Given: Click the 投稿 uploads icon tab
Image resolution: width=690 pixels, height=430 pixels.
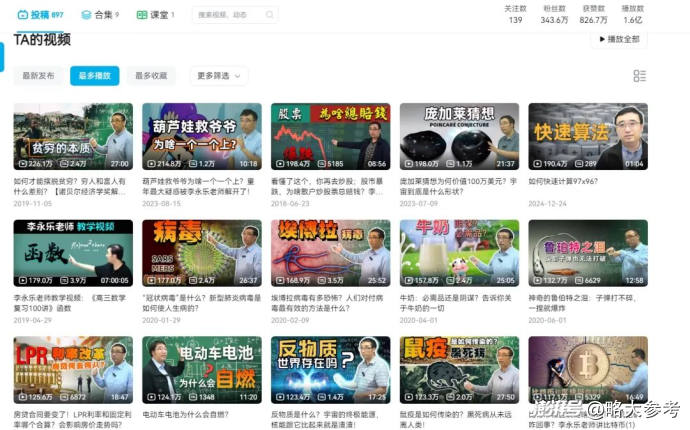Looking at the screenshot, I should pyautogui.click(x=40, y=15).
